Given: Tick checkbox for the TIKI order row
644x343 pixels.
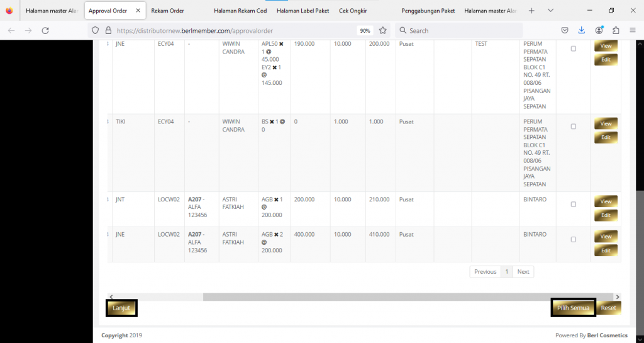Looking at the screenshot, I should click(573, 127).
